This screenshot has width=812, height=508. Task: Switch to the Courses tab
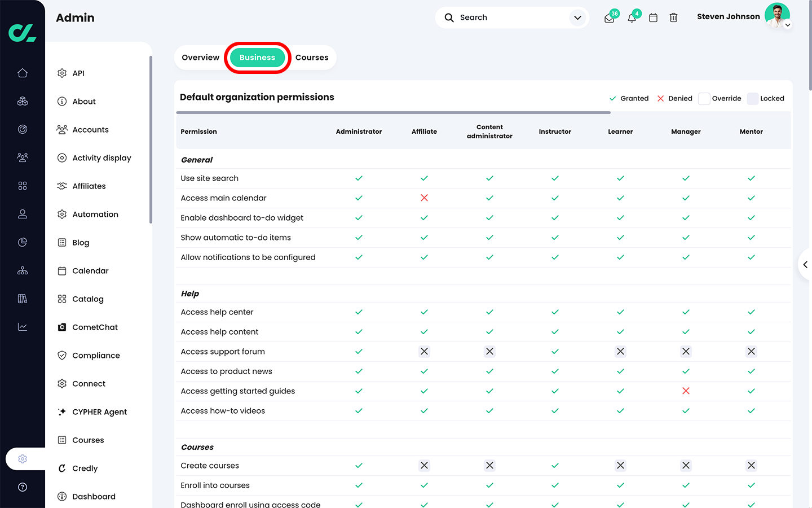tap(312, 58)
